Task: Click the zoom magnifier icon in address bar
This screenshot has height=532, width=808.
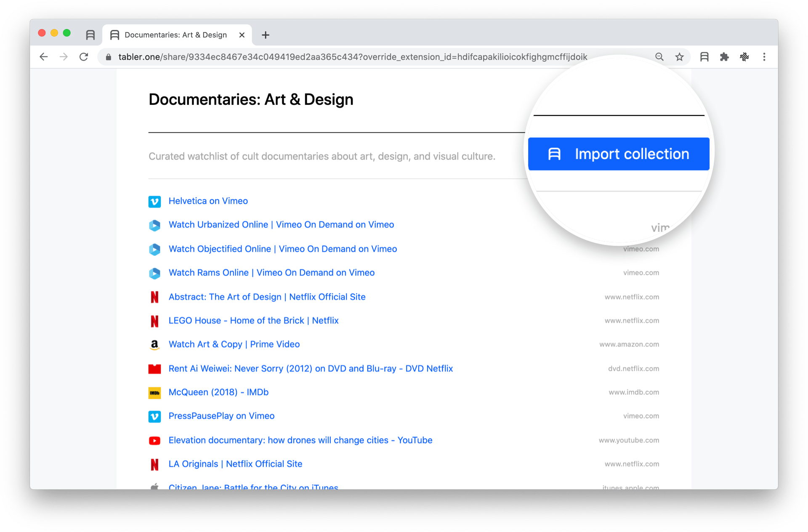Action: click(x=659, y=57)
